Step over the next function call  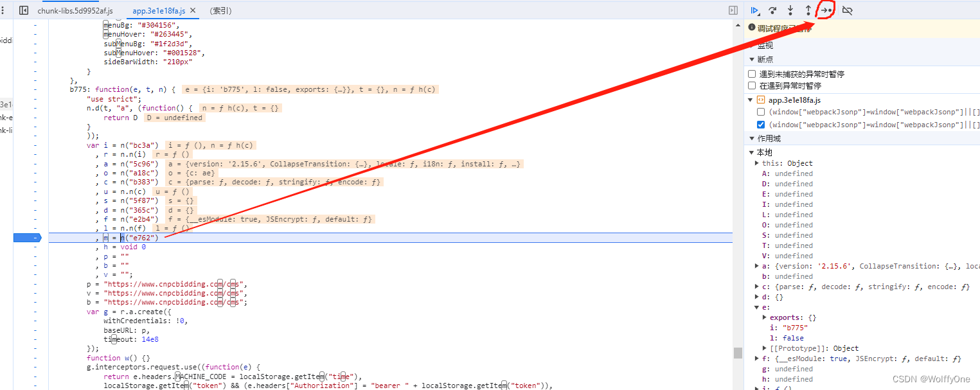773,10
